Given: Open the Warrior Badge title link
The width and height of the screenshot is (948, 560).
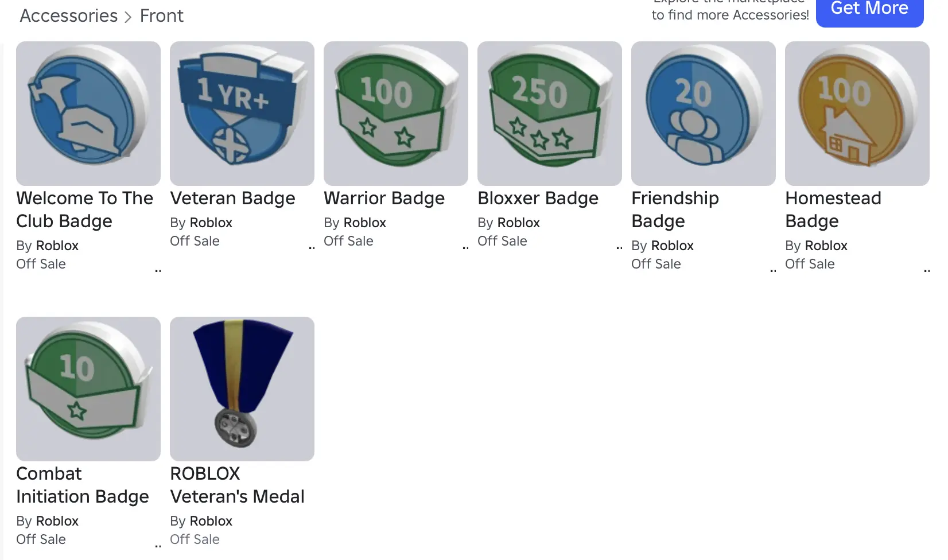Looking at the screenshot, I should 384,199.
